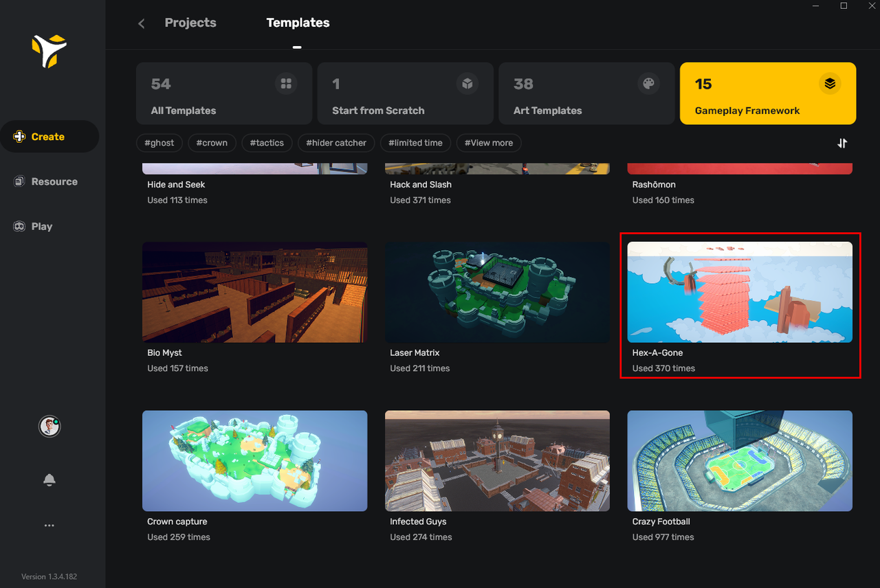
Task: Open the Resource section in sidebar
Action: click(46, 181)
